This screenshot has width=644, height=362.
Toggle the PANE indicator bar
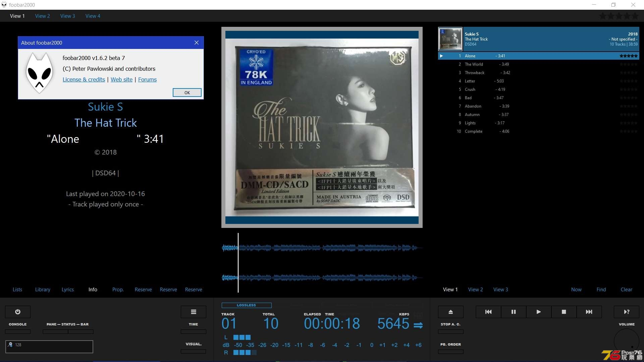[55, 331]
